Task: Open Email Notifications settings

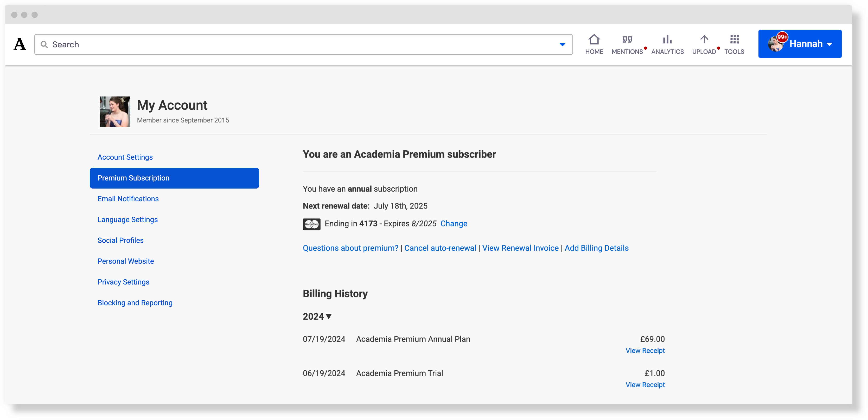Action: pos(128,199)
